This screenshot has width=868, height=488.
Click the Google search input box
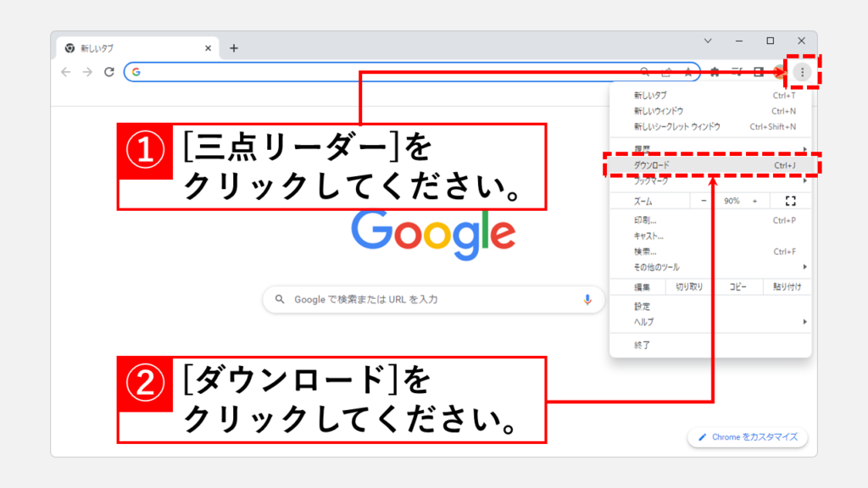[x=424, y=299]
